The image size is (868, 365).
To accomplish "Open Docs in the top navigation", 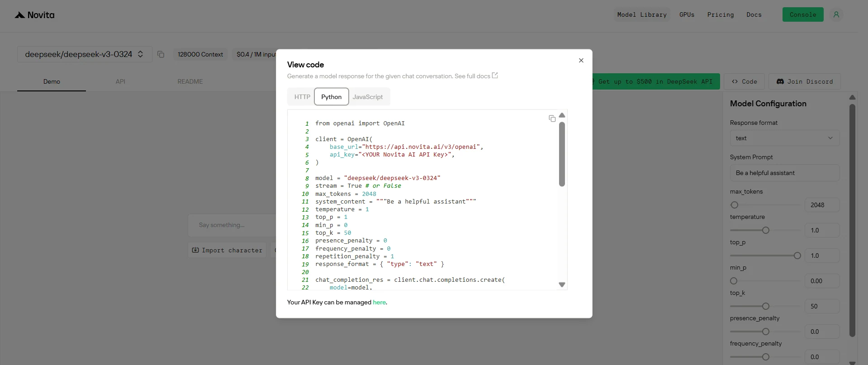I will tap(754, 15).
